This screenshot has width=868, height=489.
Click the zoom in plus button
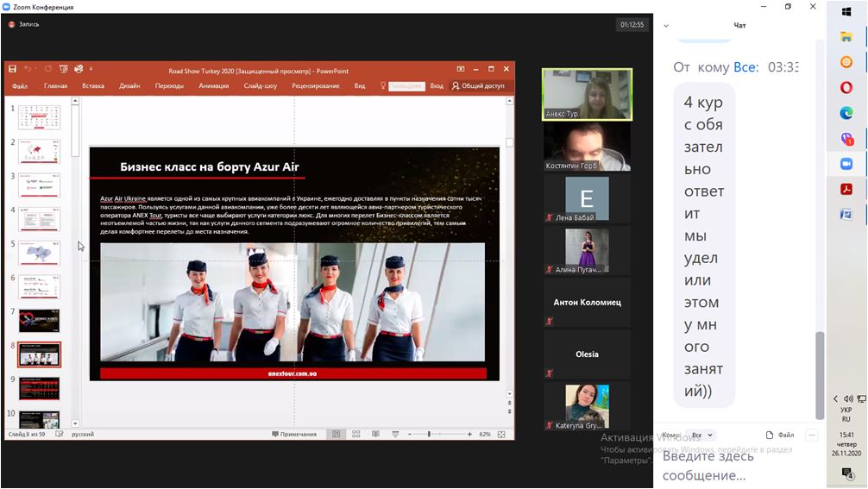tap(469, 435)
